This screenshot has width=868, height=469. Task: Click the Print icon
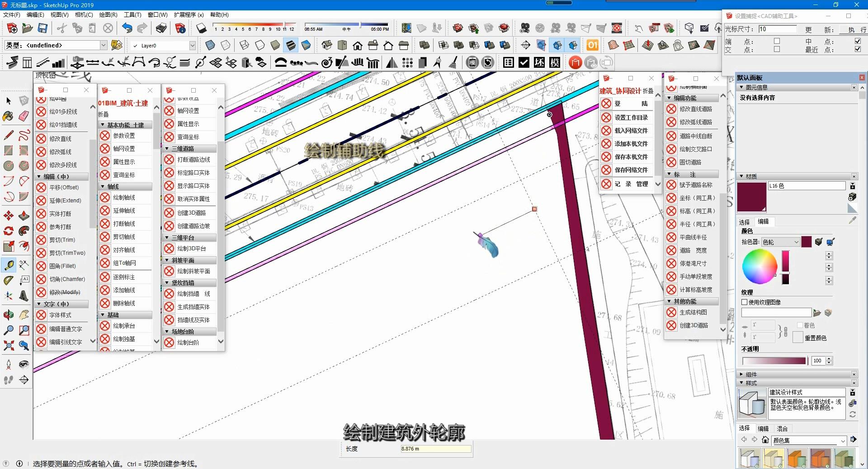point(161,28)
